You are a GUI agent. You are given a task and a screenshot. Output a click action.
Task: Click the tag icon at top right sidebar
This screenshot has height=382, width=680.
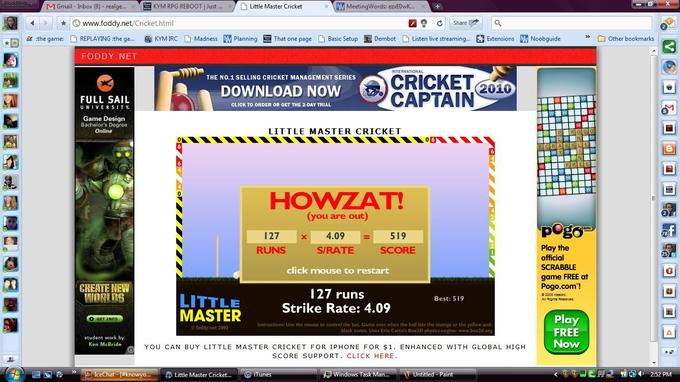pyautogui.click(x=667, y=24)
